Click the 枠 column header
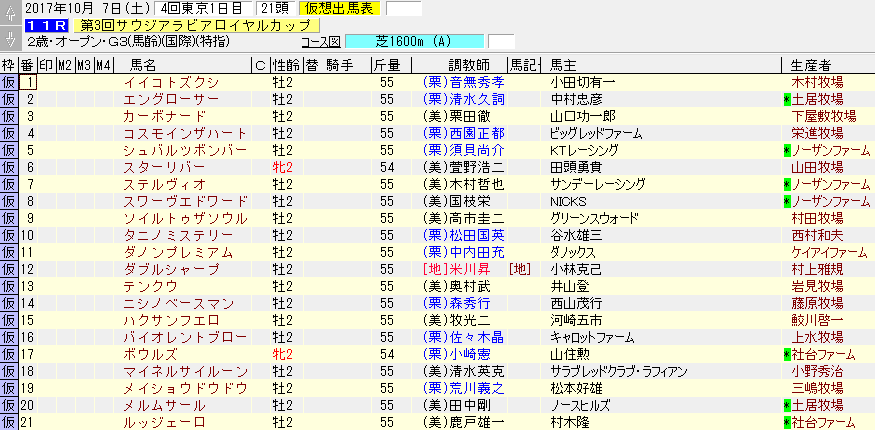 (x=8, y=65)
